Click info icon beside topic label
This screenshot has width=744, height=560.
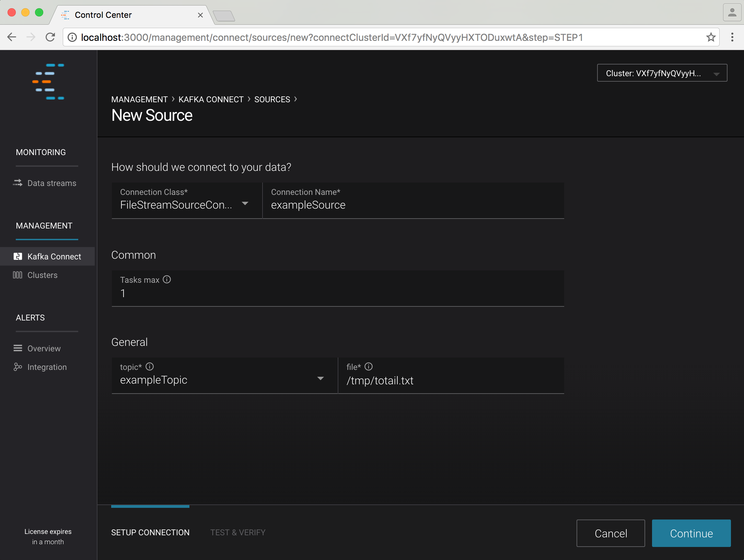(150, 367)
